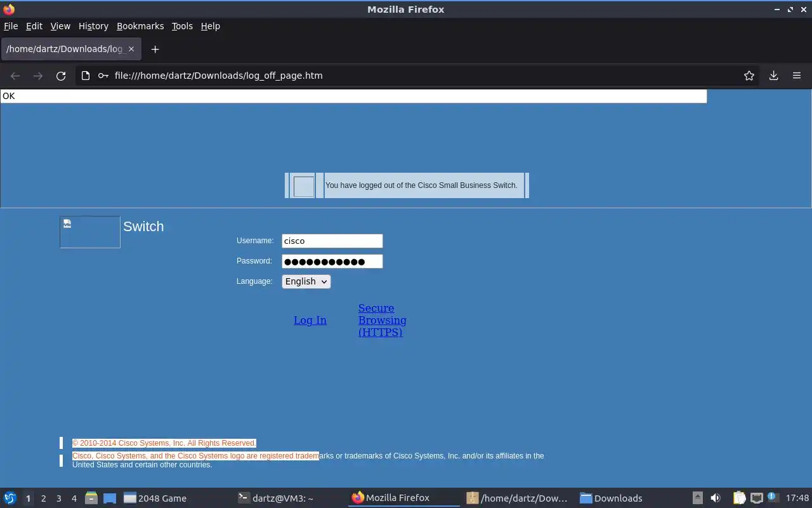The width and height of the screenshot is (812, 508).
Task: Open the LXQt start menu icon
Action: click(x=10, y=498)
